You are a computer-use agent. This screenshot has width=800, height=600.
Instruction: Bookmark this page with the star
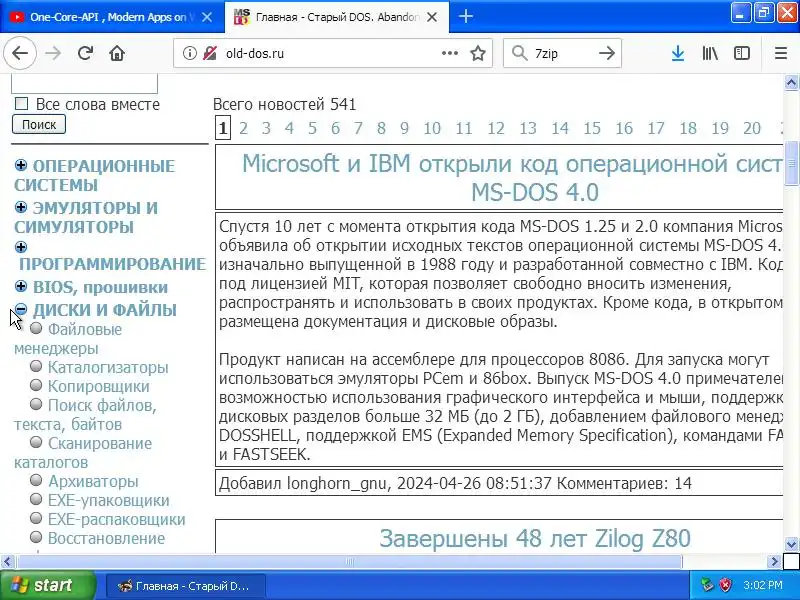click(478, 53)
